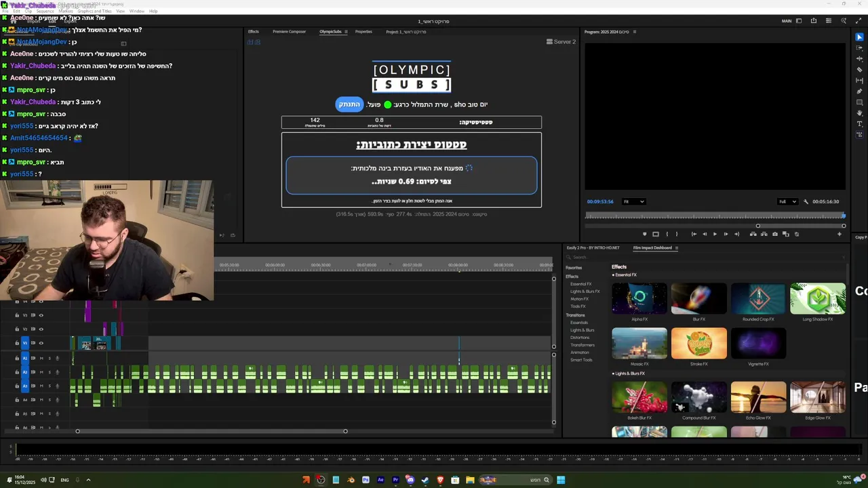Open the Film Impact Dashboard tab
868x488 pixels.
coord(652,248)
